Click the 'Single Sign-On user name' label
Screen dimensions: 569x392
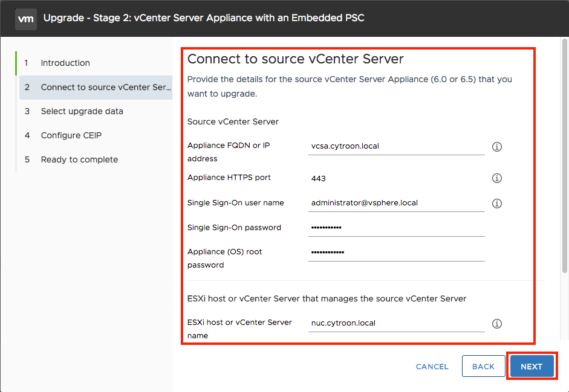pyautogui.click(x=235, y=203)
